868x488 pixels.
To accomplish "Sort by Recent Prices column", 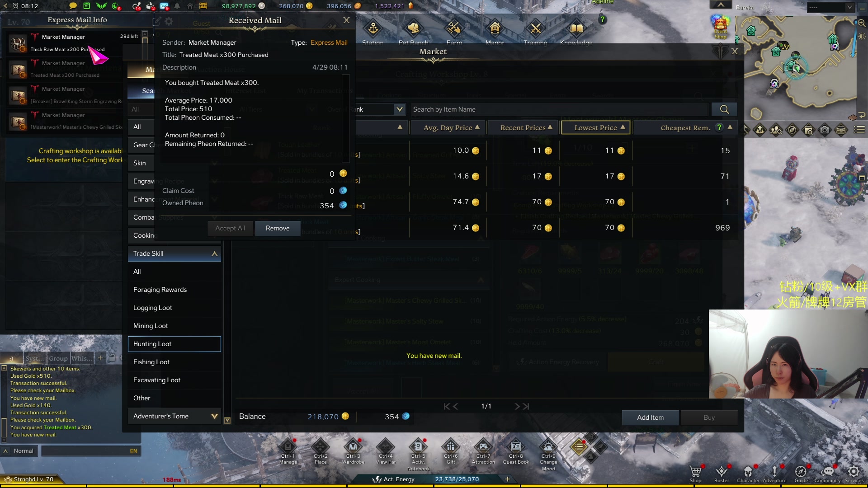I will [523, 128].
